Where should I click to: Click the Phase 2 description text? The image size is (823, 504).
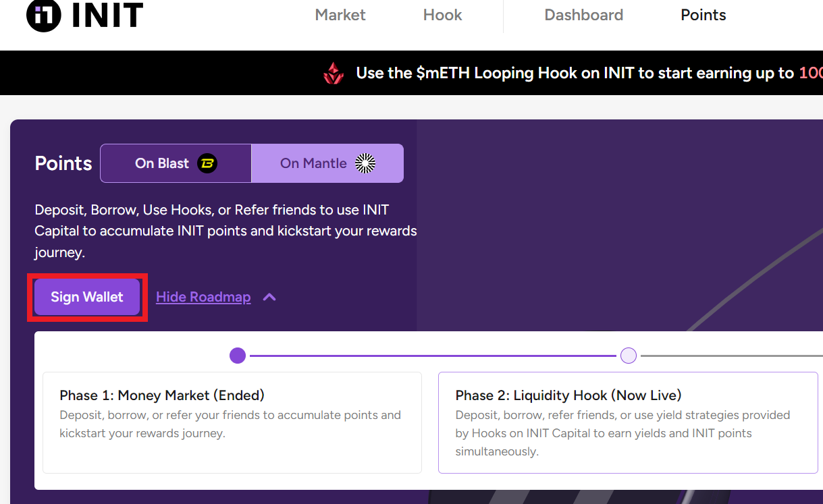(622, 433)
